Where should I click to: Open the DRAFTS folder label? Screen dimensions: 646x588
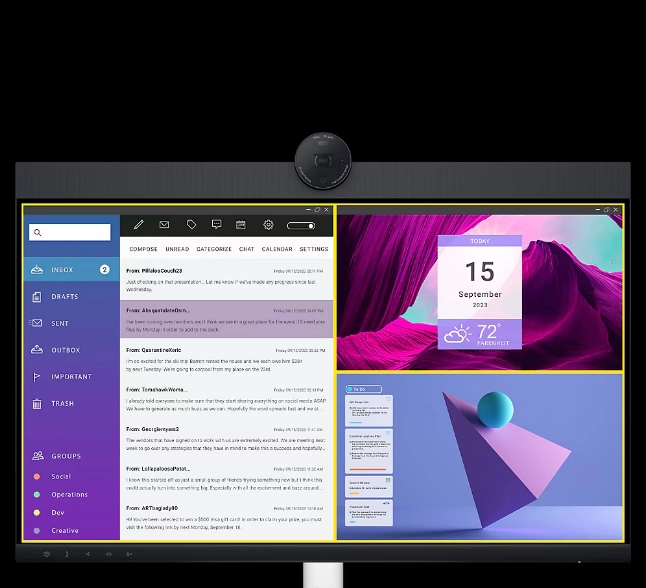coord(65,297)
